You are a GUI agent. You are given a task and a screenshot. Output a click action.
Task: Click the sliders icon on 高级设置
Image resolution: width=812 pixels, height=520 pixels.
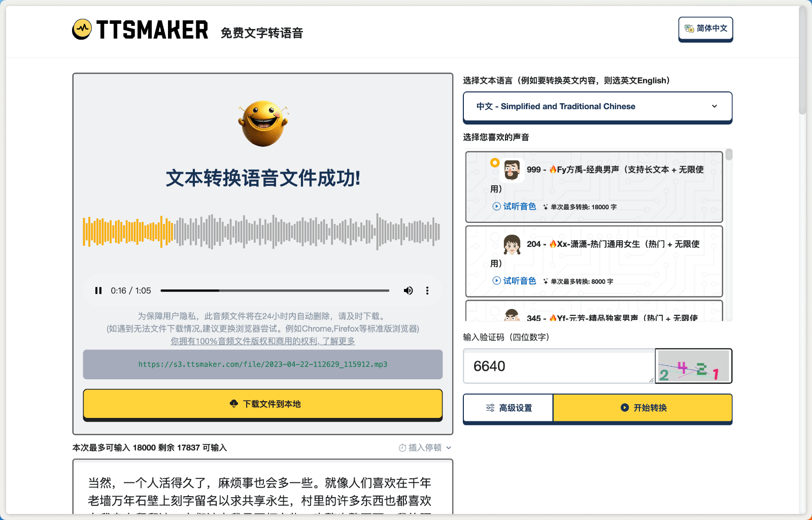click(490, 407)
